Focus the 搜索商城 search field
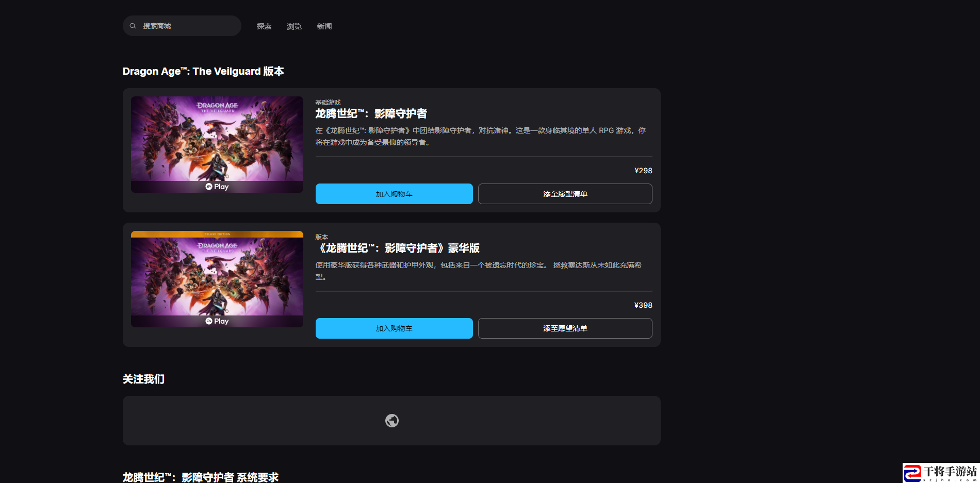The width and height of the screenshot is (980, 483). pos(182,26)
